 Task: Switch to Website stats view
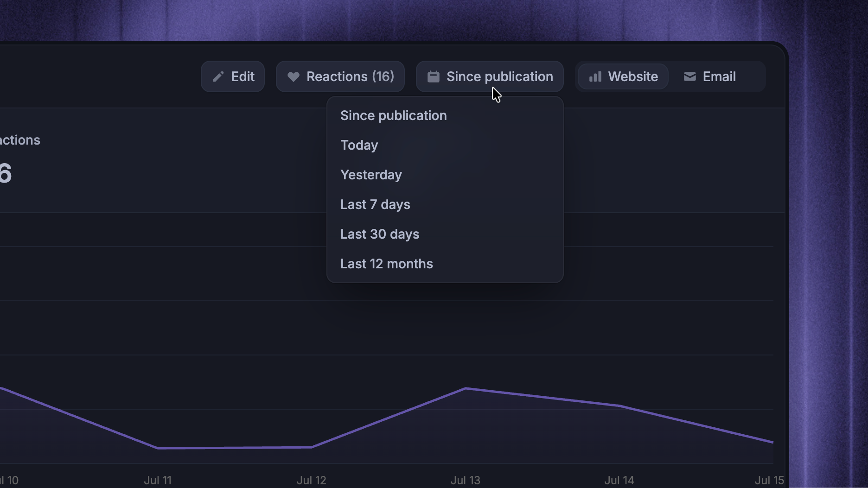tap(623, 76)
